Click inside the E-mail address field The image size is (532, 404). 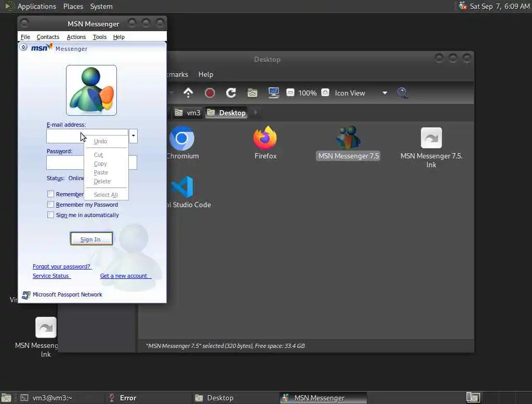point(87,136)
